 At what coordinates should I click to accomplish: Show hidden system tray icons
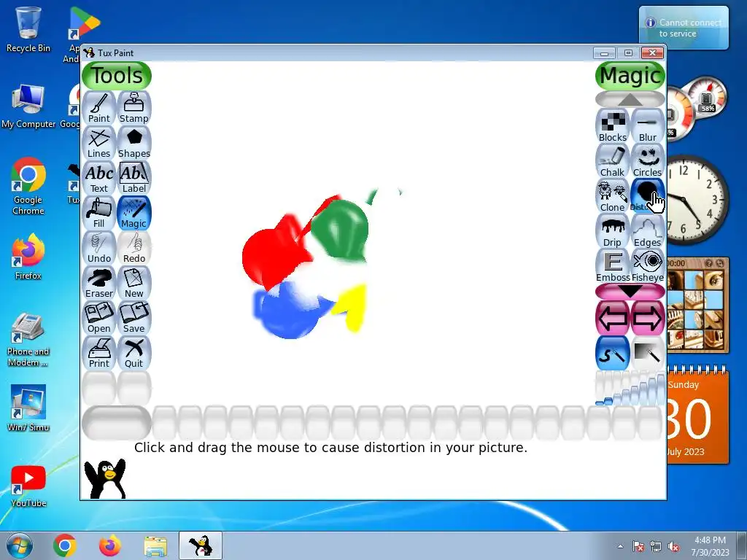click(x=620, y=546)
